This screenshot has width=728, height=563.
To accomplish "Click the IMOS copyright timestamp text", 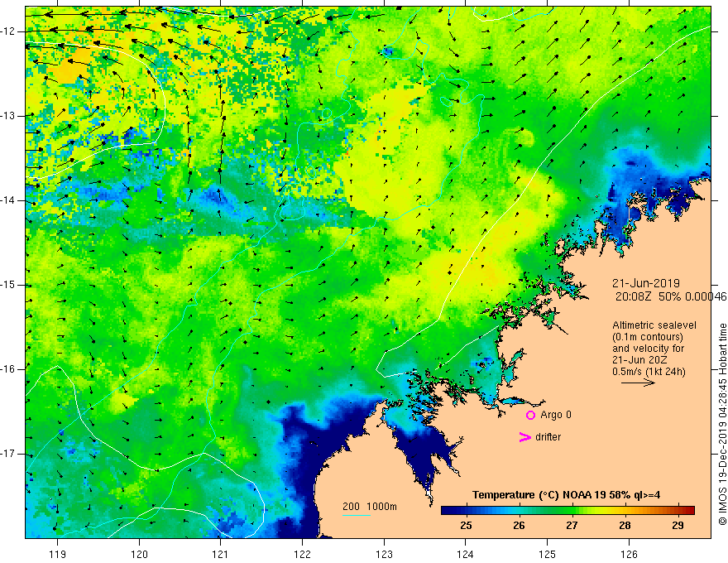I will pyautogui.click(x=722, y=424).
